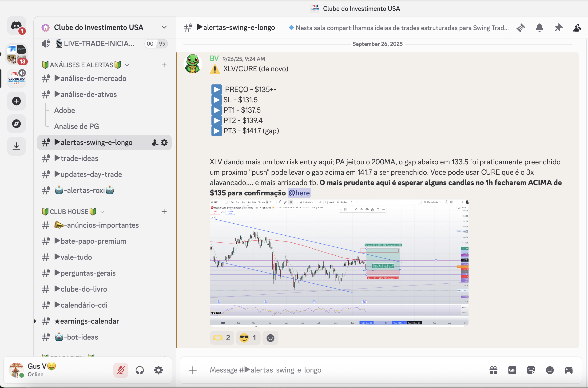Click gift icon in message bar

493,370
